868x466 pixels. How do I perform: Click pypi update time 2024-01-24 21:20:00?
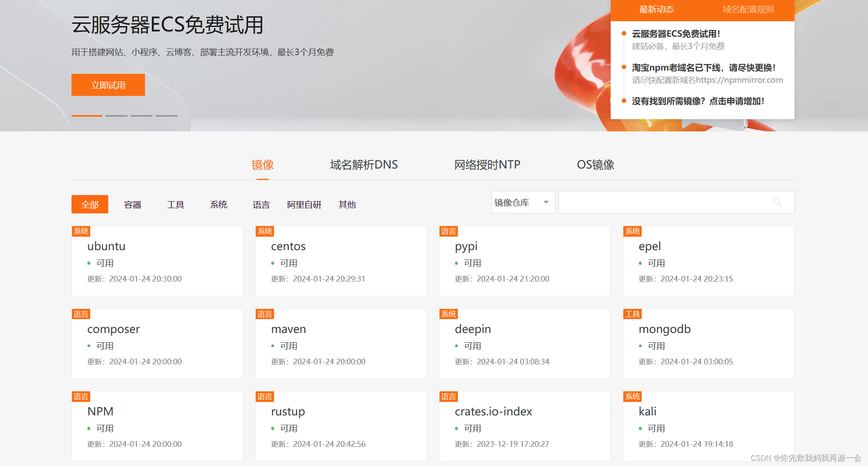click(x=513, y=279)
